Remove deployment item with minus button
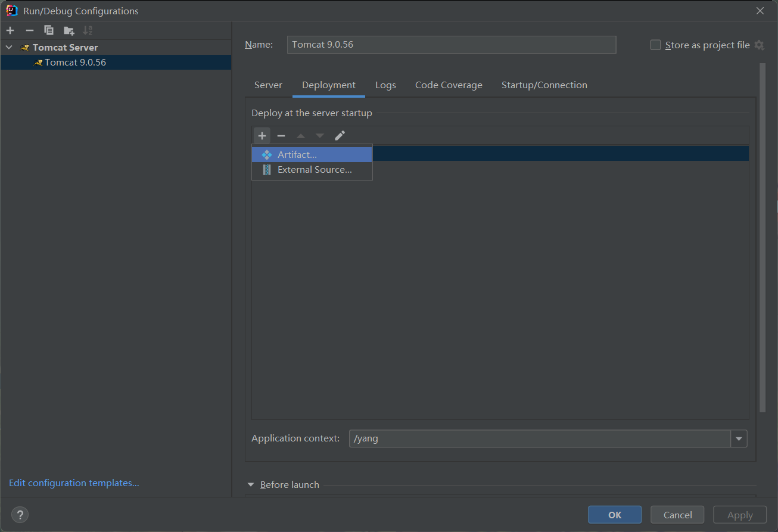 (281, 136)
